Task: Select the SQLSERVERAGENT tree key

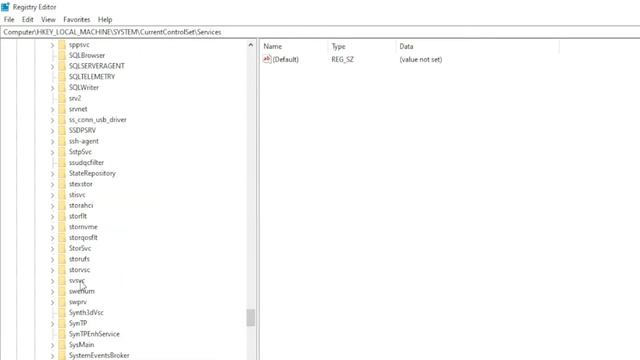Action: point(97,66)
